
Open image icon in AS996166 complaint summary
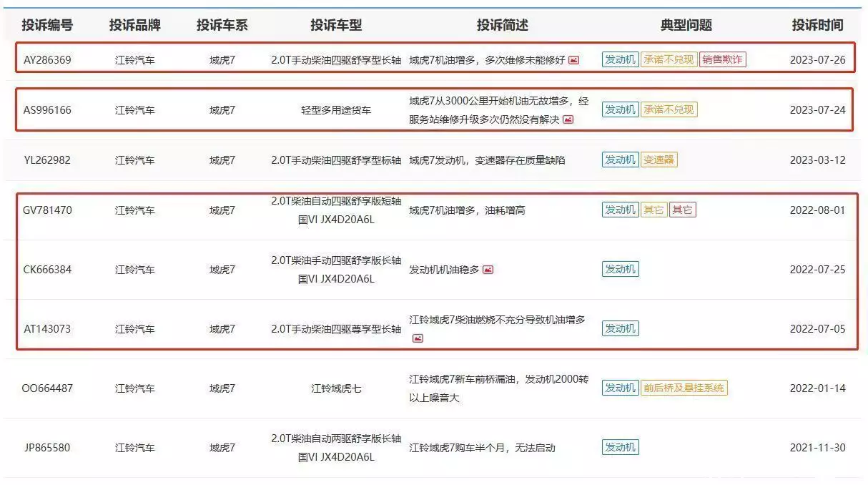coord(568,119)
